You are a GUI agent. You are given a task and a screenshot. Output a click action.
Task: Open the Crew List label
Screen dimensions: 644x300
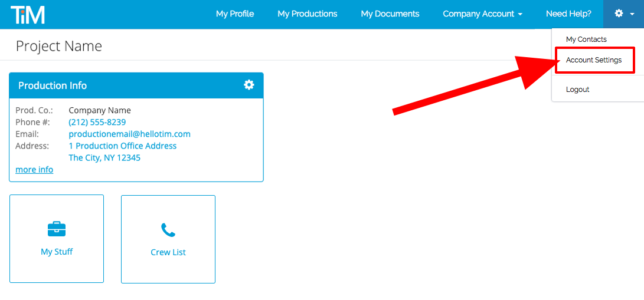(168, 252)
